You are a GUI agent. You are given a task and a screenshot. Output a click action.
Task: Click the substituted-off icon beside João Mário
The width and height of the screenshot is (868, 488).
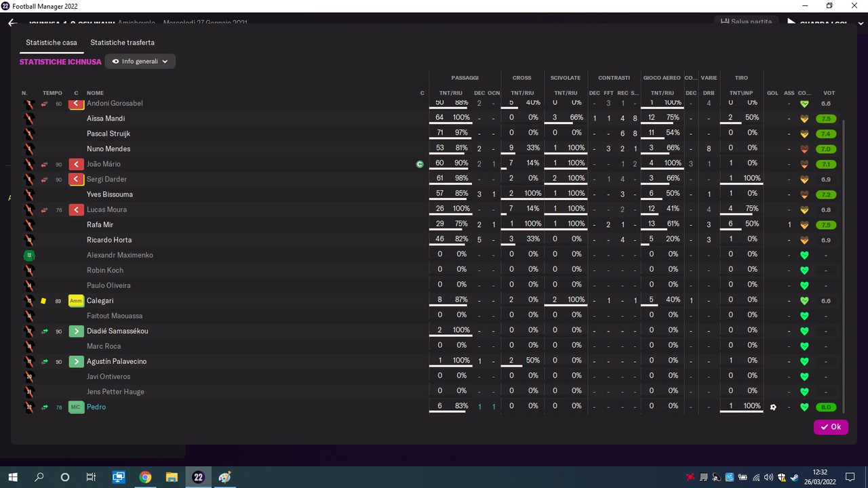pos(77,164)
